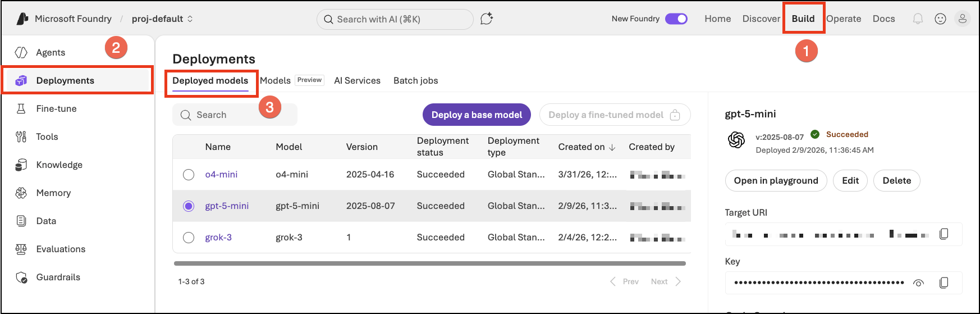Sort by the Deployment status column header
Screen dimensions: 980x314
coord(443,147)
